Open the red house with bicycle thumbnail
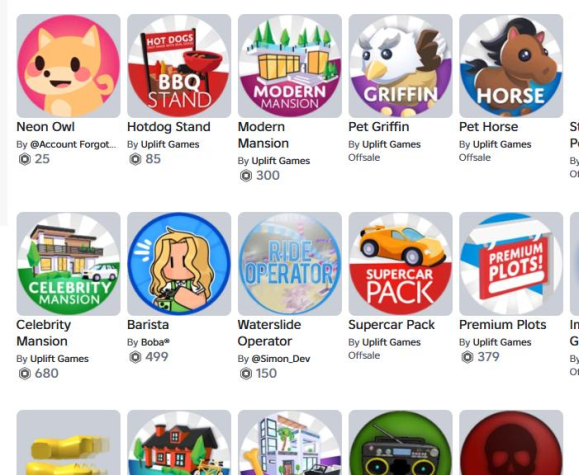 [179, 442]
